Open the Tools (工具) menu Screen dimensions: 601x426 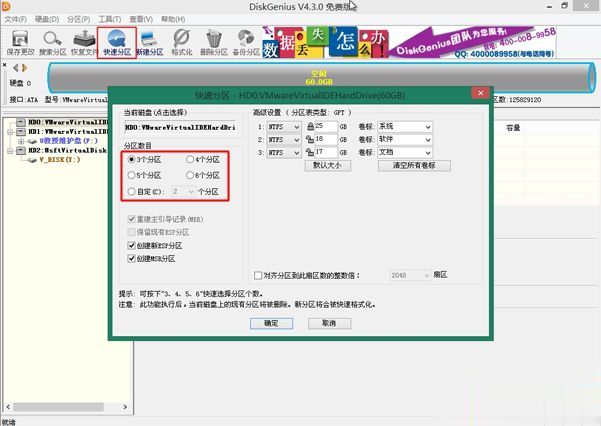click(110, 19)
